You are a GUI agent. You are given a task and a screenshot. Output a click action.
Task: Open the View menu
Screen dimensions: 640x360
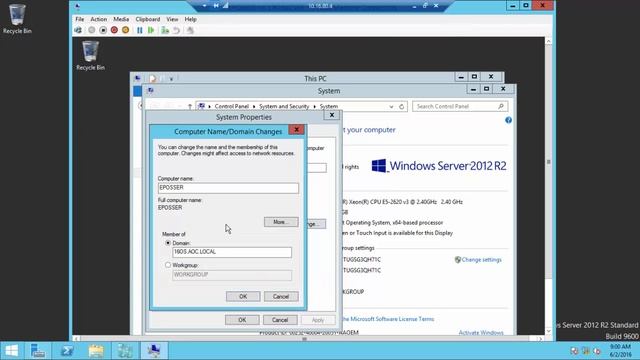(172, 19)
